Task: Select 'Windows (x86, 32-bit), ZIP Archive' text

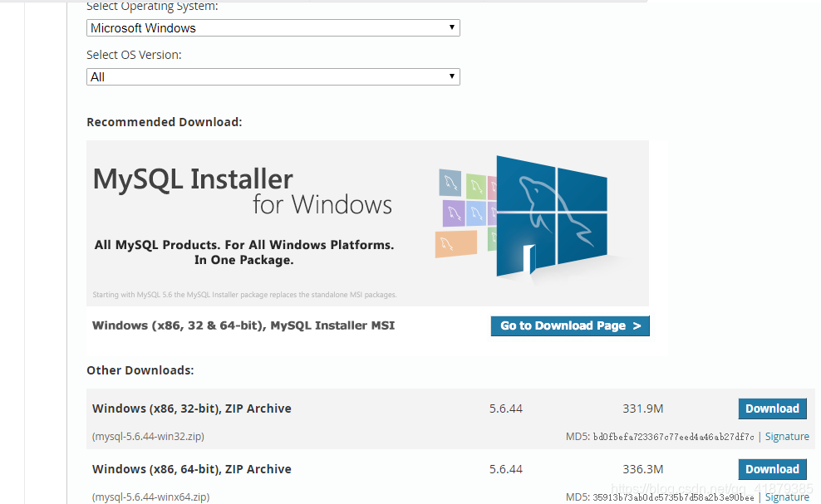Action: coord(192,409)
